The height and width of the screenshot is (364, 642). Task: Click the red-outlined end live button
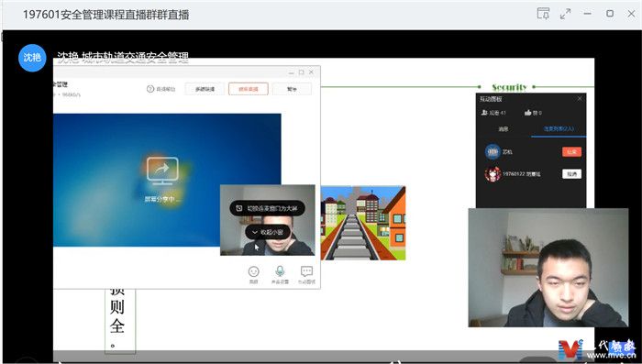pos(249,89)
